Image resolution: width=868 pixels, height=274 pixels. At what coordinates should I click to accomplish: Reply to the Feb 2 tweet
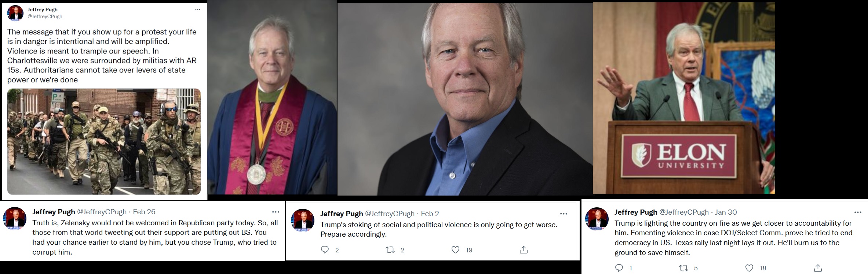(325, 250)
